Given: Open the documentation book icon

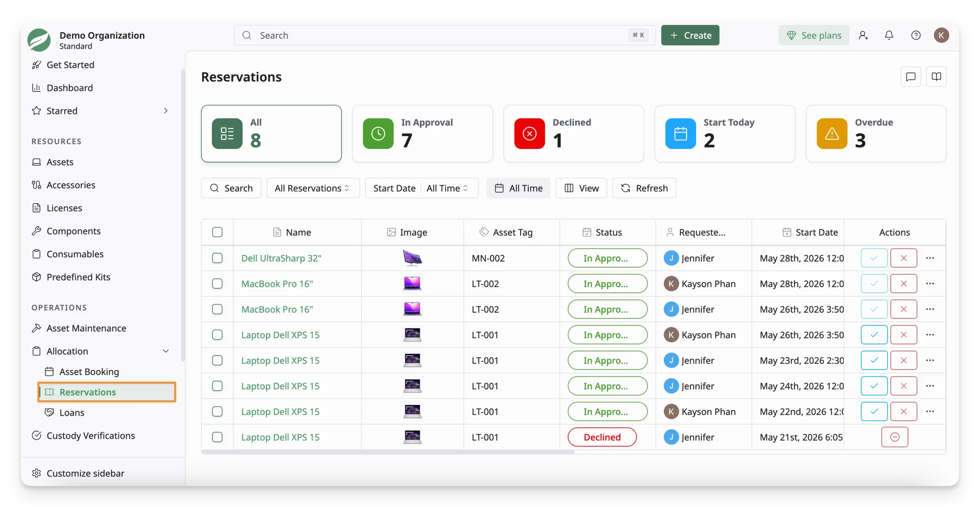Looking at the screenshot, I should (936, 77).
